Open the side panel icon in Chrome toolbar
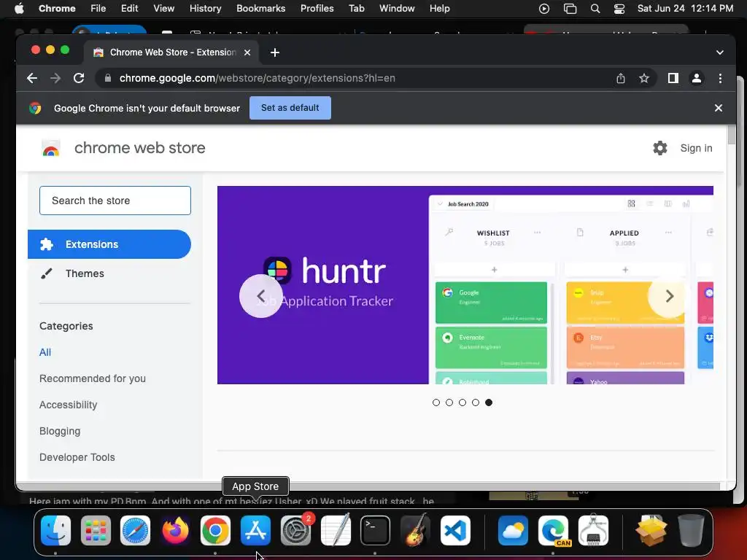Viewport: 747px width, 560px height. (673, 78)
